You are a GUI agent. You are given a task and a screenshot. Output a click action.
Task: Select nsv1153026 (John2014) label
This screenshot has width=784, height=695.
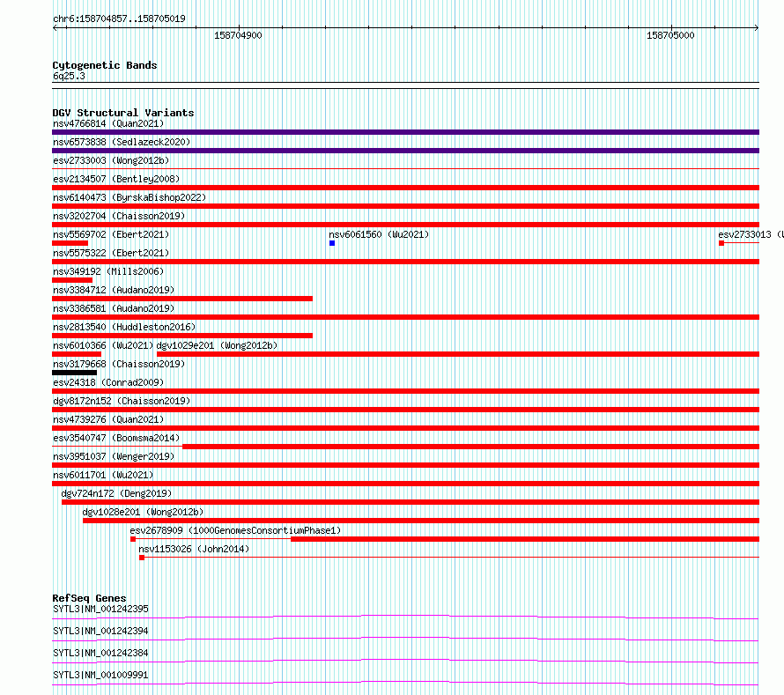[x=194, y=549]
